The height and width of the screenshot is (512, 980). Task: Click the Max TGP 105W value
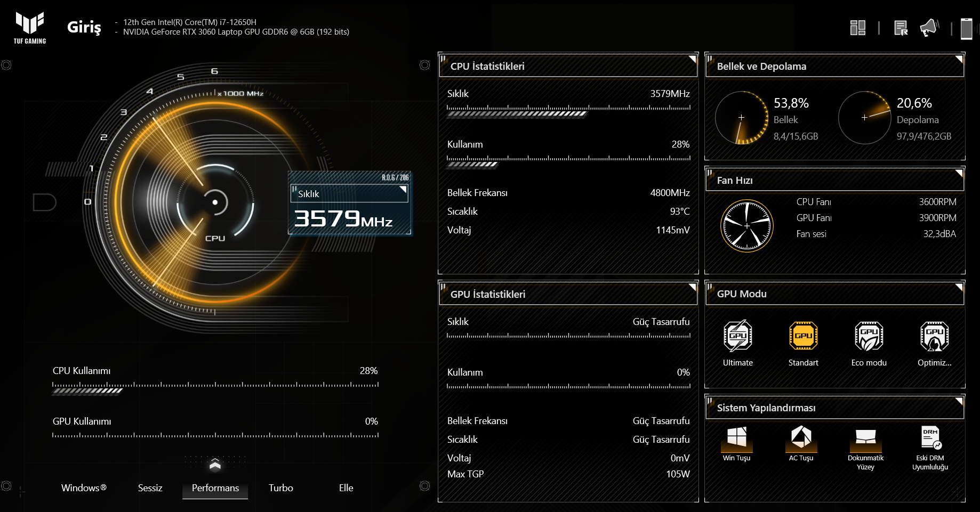(678, 474)
